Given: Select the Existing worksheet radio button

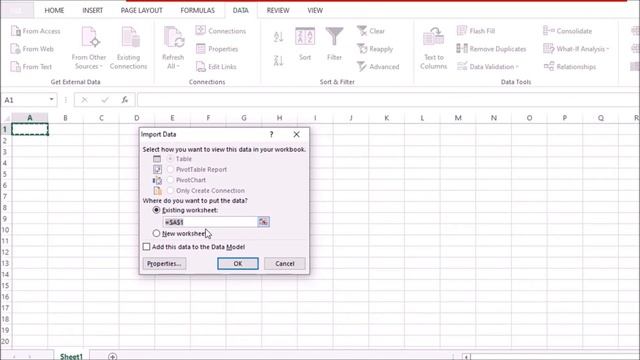Looking at the screenshot, I should [156, 210].
